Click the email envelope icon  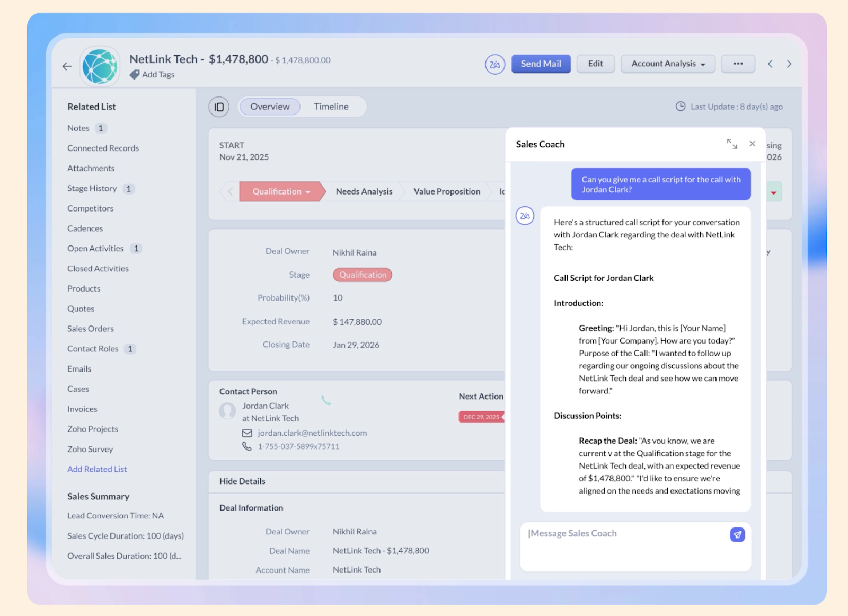click(247, 433)
